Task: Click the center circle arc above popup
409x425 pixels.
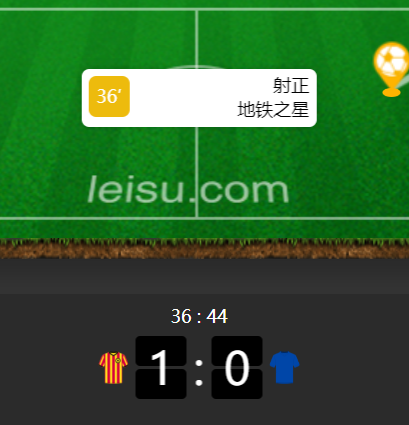Action: click(x=197, y=67)
